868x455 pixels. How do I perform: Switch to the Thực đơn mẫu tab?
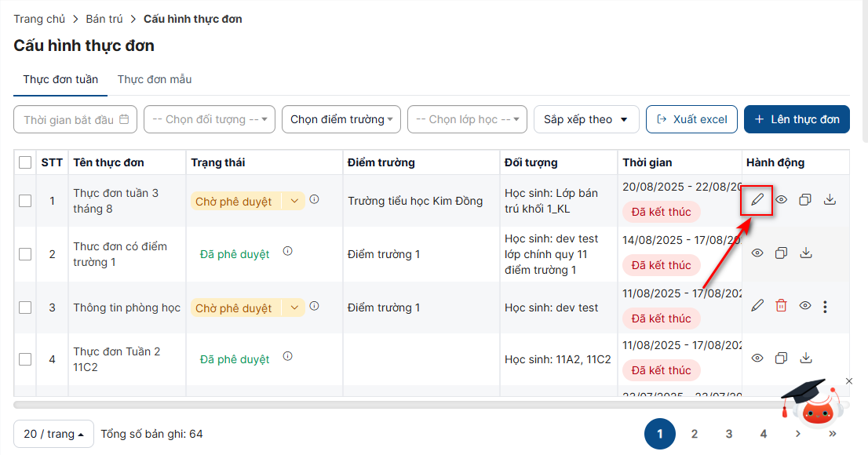click(x=155, y=79)
